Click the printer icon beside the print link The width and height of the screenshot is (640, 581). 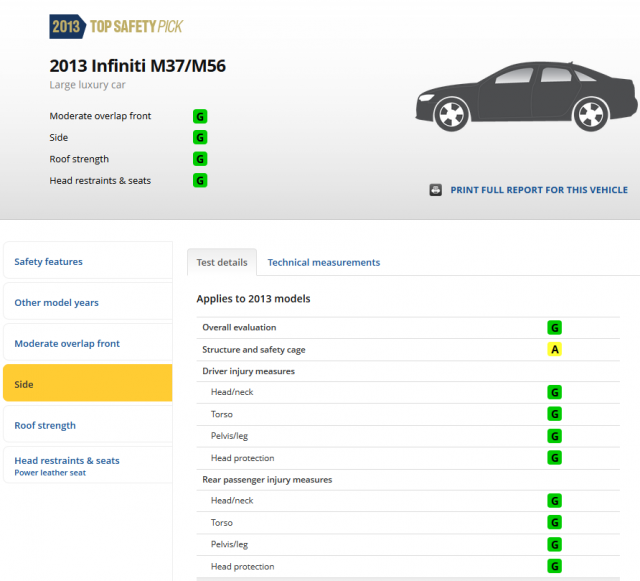436,189
